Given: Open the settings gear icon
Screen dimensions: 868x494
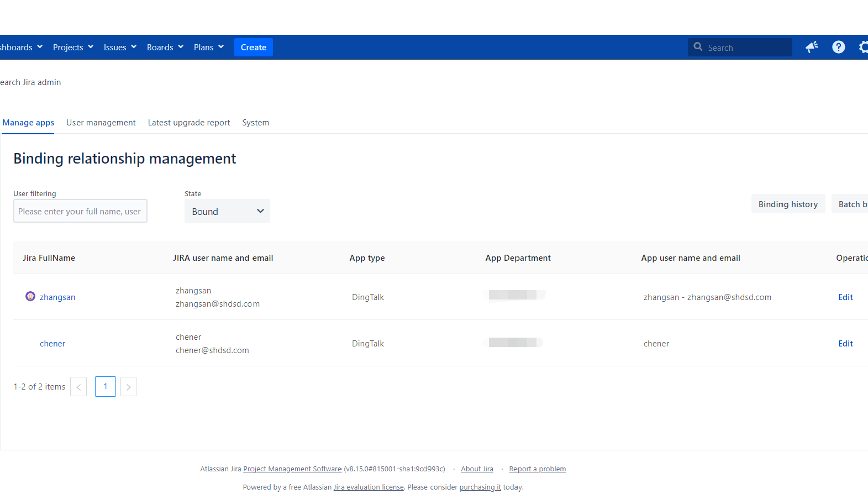Looking at the screenshot, I should tap(863, 48).
